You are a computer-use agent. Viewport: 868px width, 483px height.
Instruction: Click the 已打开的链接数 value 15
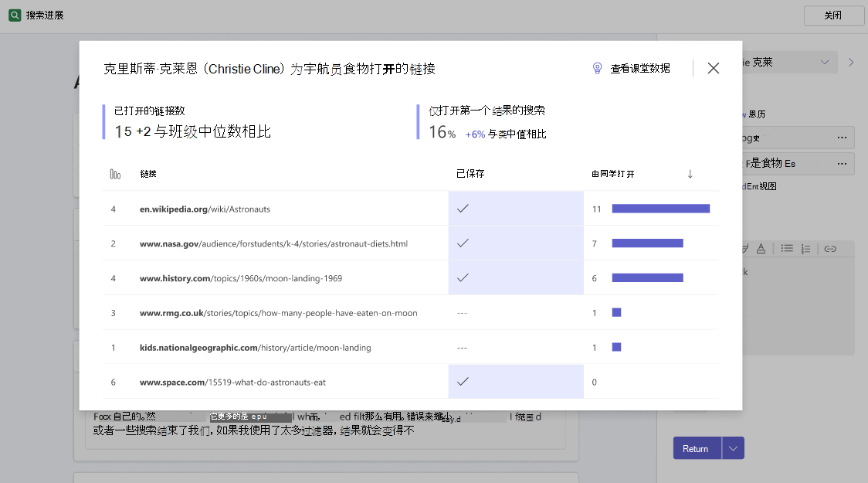[123, 131]
